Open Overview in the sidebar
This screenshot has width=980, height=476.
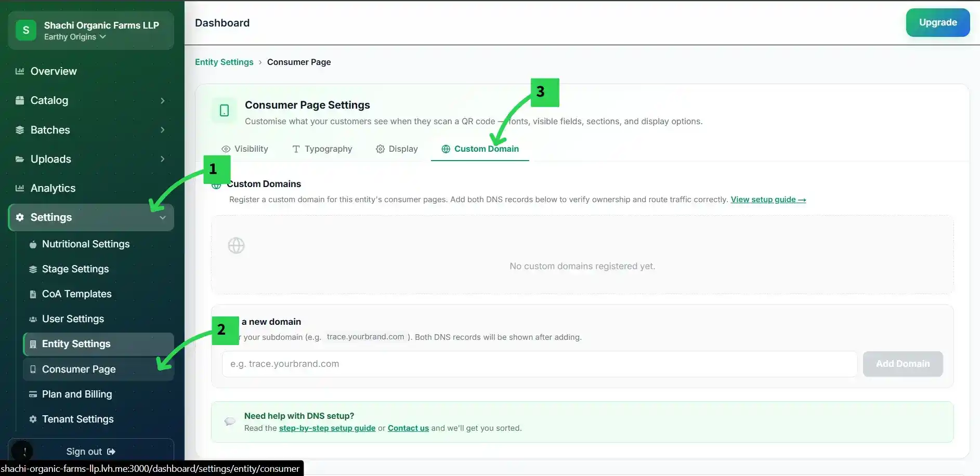click(91, 71)
